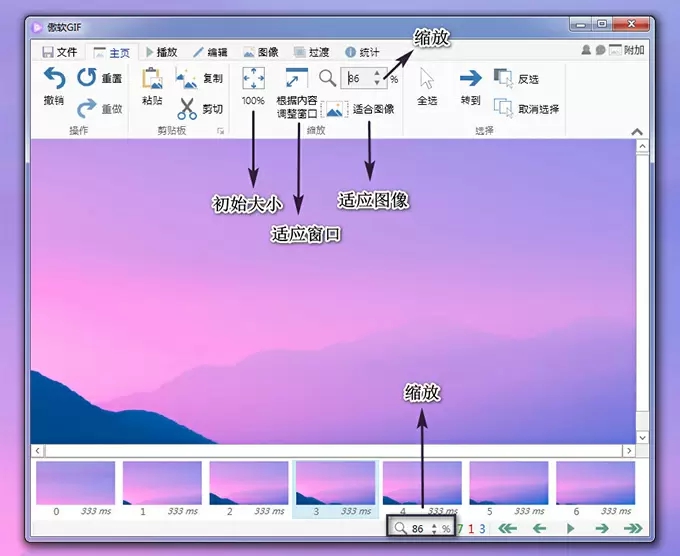
Task: Switch to the 编辑 edit tab
Action: pyautogui.click(x=210, y=51)
